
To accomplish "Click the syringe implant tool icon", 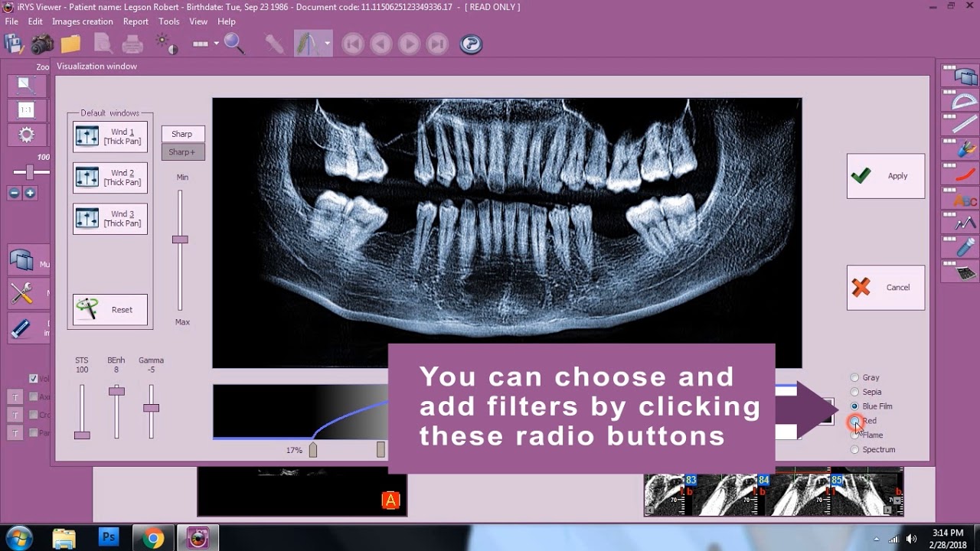I will (x=275, y=44).
